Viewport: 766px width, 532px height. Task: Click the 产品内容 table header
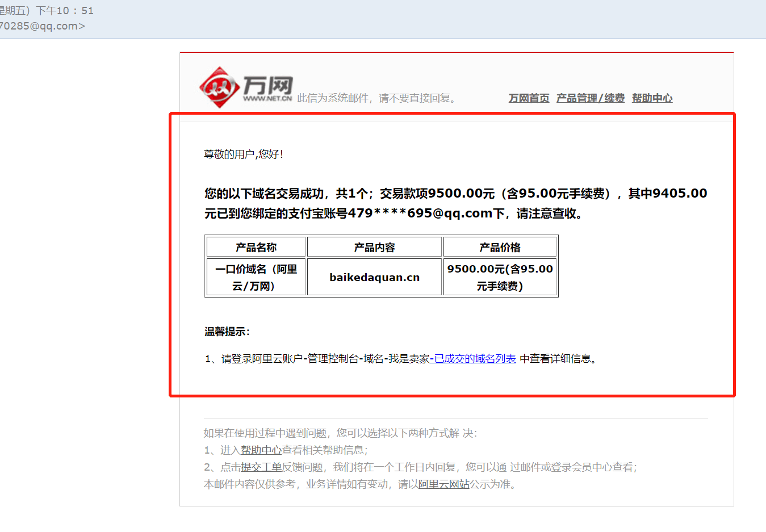click(374, 248)
